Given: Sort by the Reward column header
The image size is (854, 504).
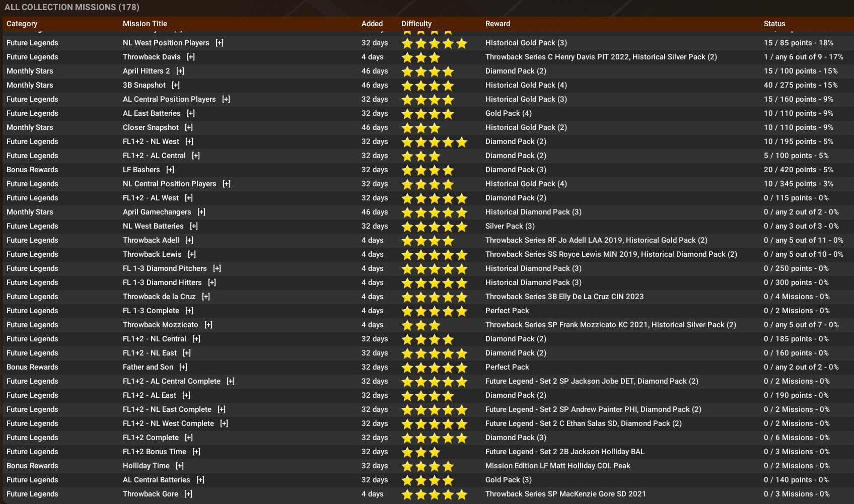Looking at the screenshot, I should (497, 24).
